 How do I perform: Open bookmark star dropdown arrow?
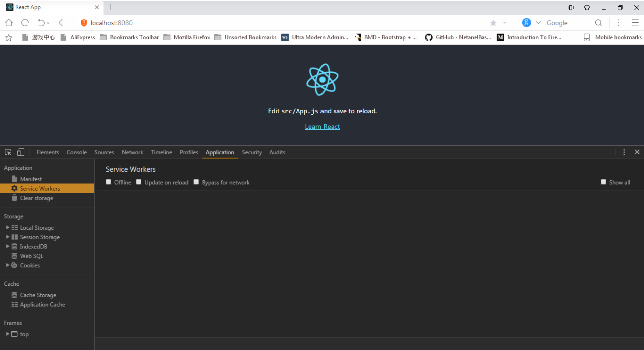504,23
